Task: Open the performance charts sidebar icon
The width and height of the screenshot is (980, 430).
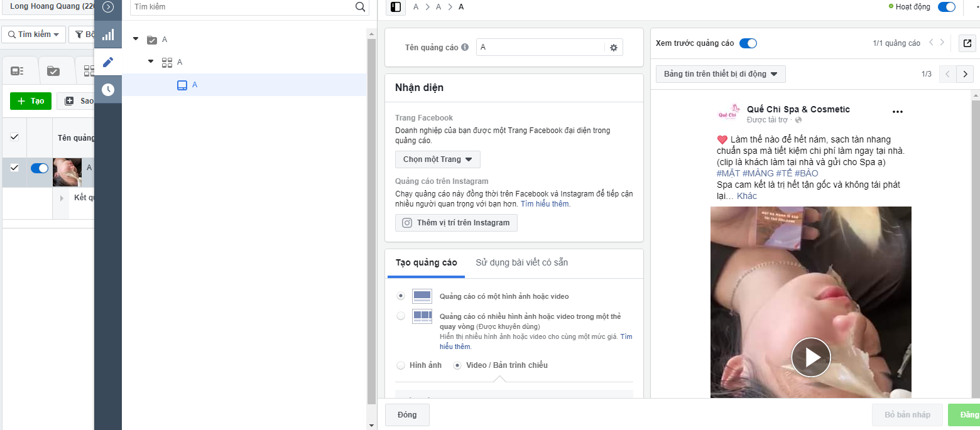Action: 108,35
